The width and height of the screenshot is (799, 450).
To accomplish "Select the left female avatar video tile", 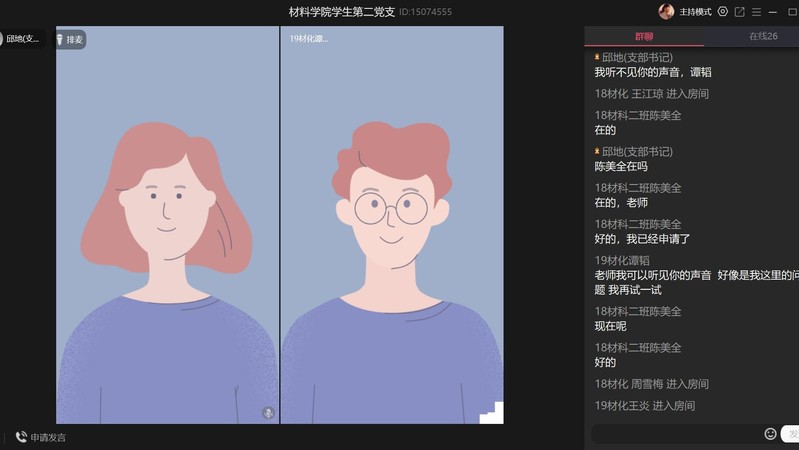I will pos(167,230).
